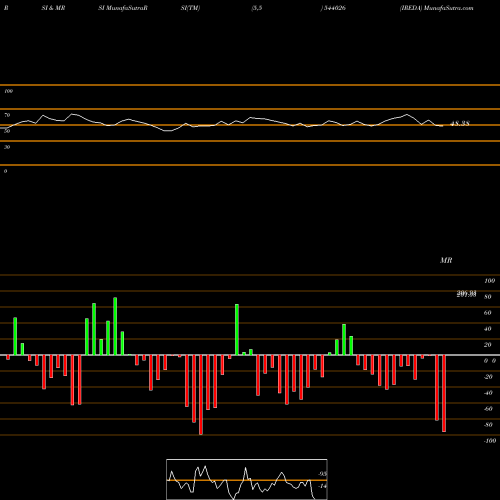
Task: Click the "(IREDA) MunafaSutra.com" header text
Action: click(436, 8)
